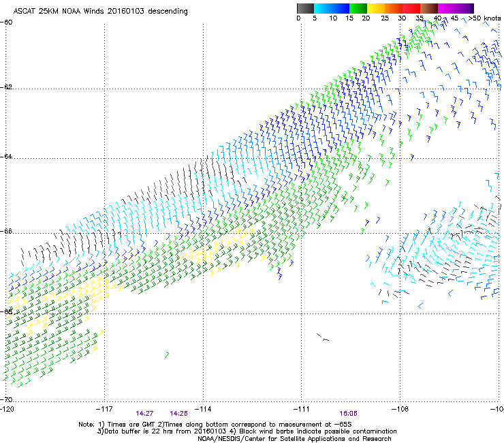504x443 pixels.
Task: Select the red 30-35 knots color band
Action: [x=411, y=8]
